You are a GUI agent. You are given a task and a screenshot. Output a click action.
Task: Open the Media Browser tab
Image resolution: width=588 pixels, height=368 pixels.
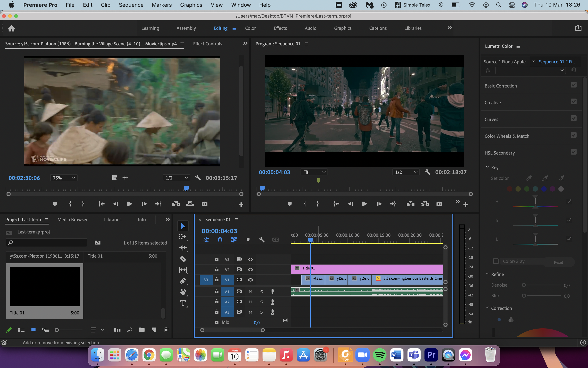click(x=72, y=220)
